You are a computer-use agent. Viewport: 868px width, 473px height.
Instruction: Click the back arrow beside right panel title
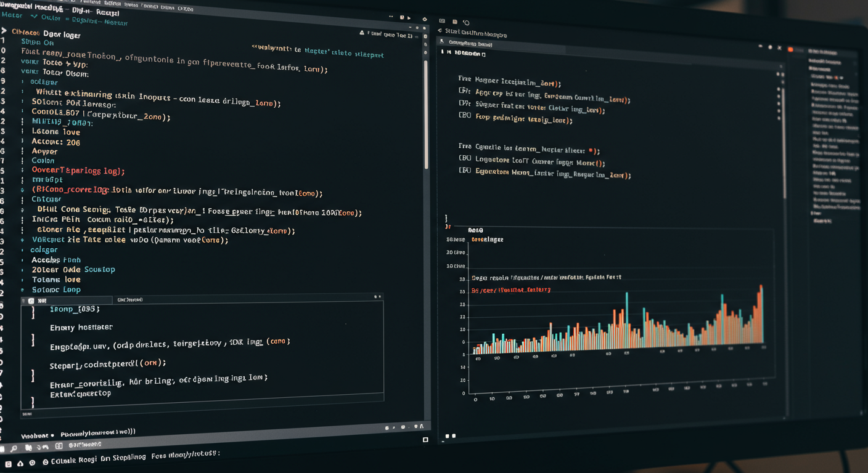(440, 30)
